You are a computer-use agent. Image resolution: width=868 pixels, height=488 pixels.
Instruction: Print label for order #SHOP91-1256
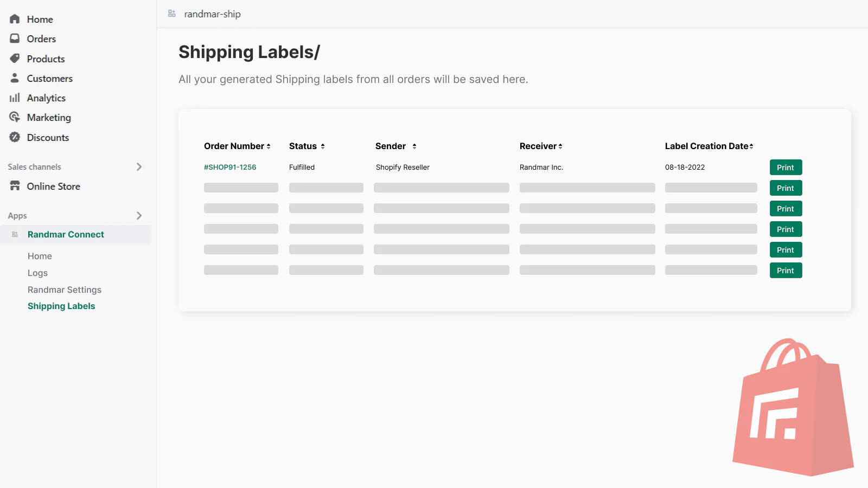[x=785, y=168]
